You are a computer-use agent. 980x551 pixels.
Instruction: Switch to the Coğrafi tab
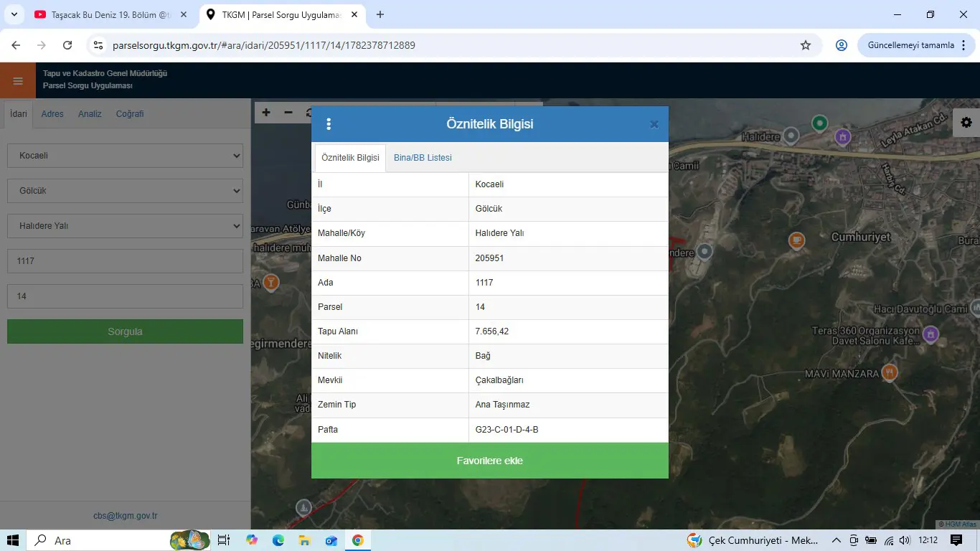130,114
